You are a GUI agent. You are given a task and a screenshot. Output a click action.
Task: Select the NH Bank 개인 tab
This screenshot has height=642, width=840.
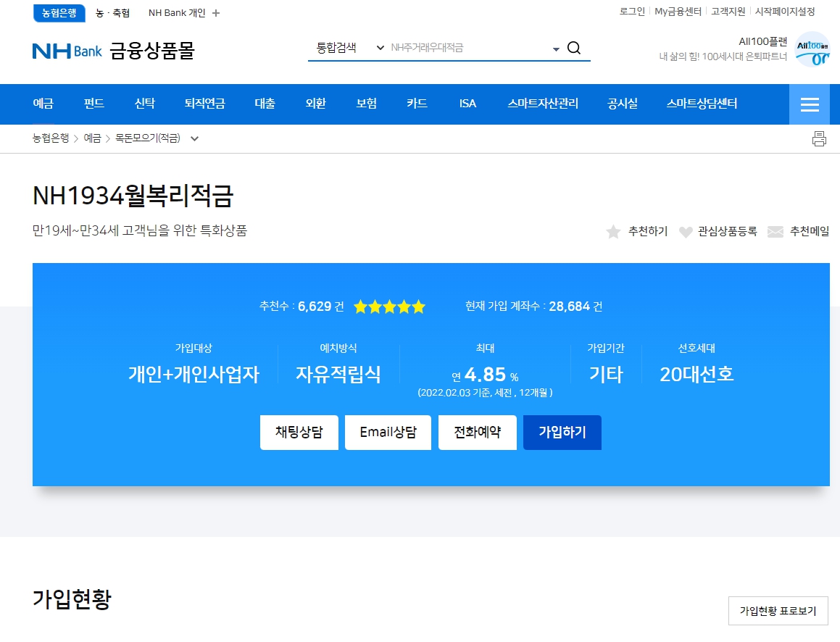point(177,13)
